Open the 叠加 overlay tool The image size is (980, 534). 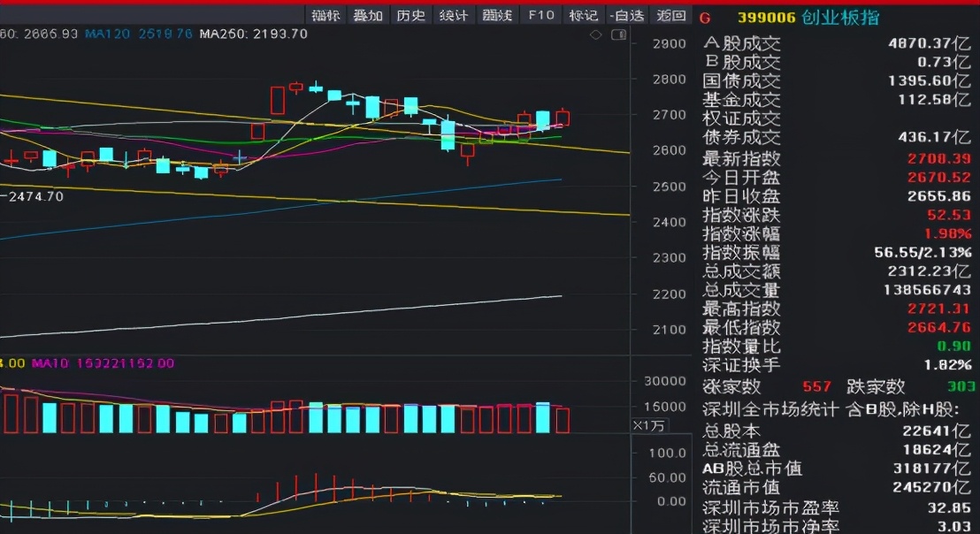click(367, 15)
